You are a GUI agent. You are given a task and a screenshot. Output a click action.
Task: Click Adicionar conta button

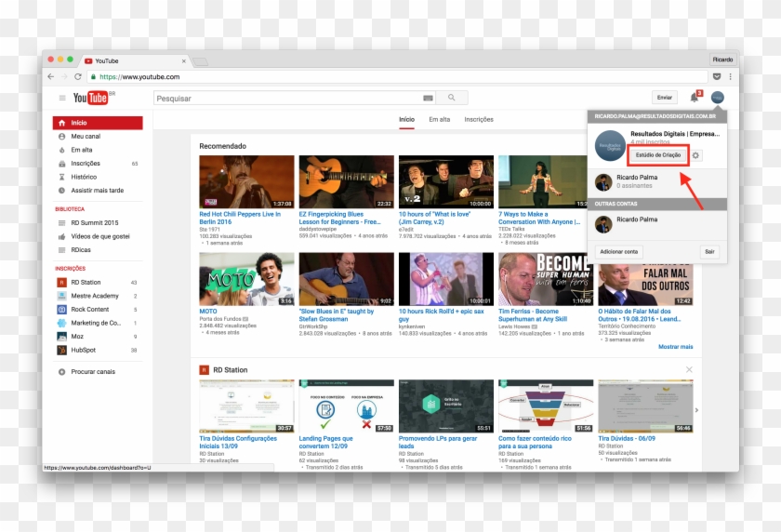[618, 251]
